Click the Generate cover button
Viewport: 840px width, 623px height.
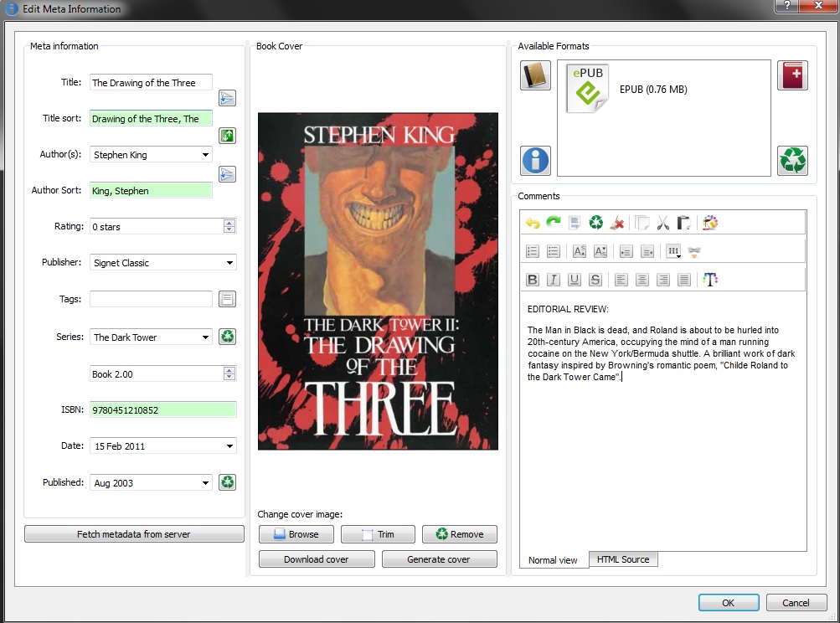(x=440, y=559)
